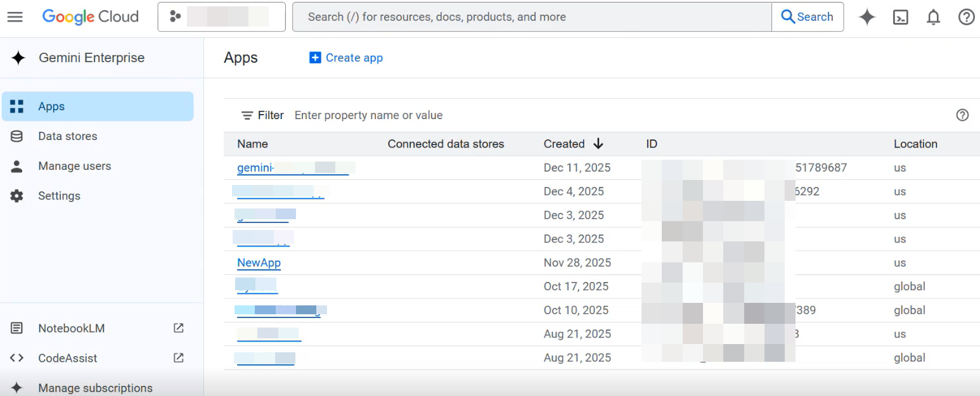
Task: Click the Filter list icon
Action: 247,115
